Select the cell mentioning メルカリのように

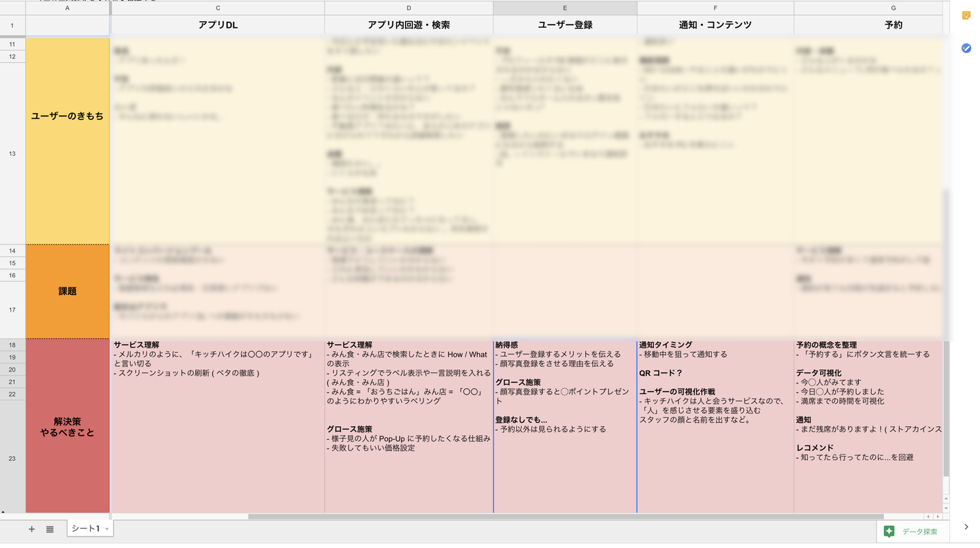(217, 426)
